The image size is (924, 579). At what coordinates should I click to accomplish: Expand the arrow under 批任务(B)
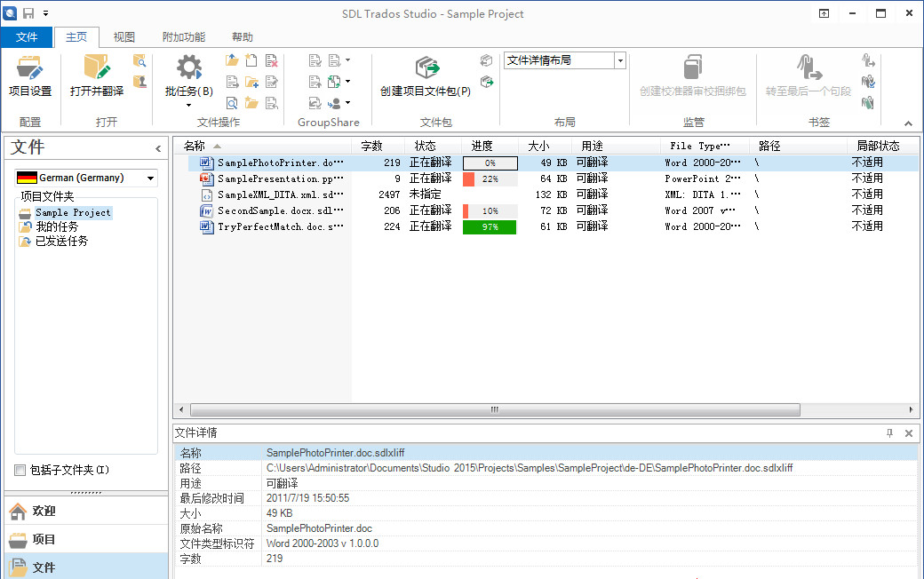[188, 106]
